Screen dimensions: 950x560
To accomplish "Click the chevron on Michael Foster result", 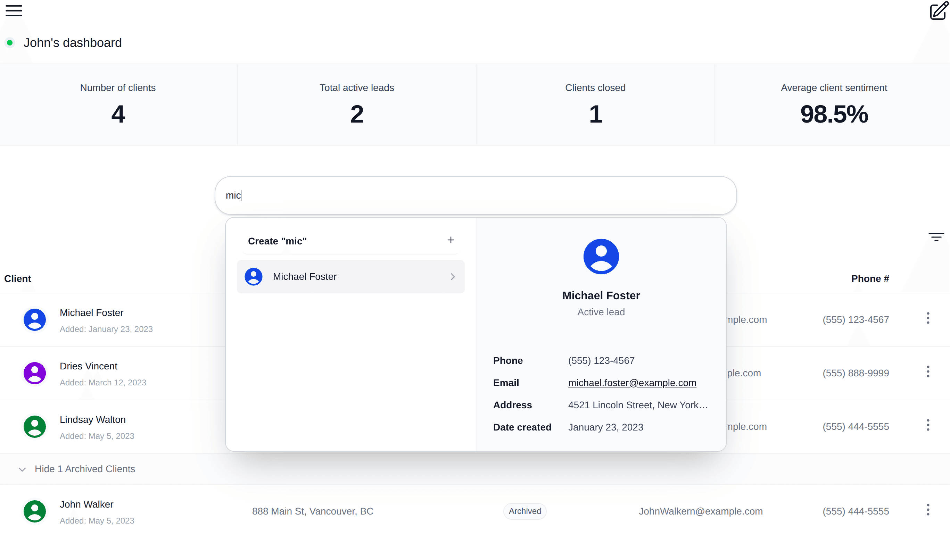I will coord(453,277).
